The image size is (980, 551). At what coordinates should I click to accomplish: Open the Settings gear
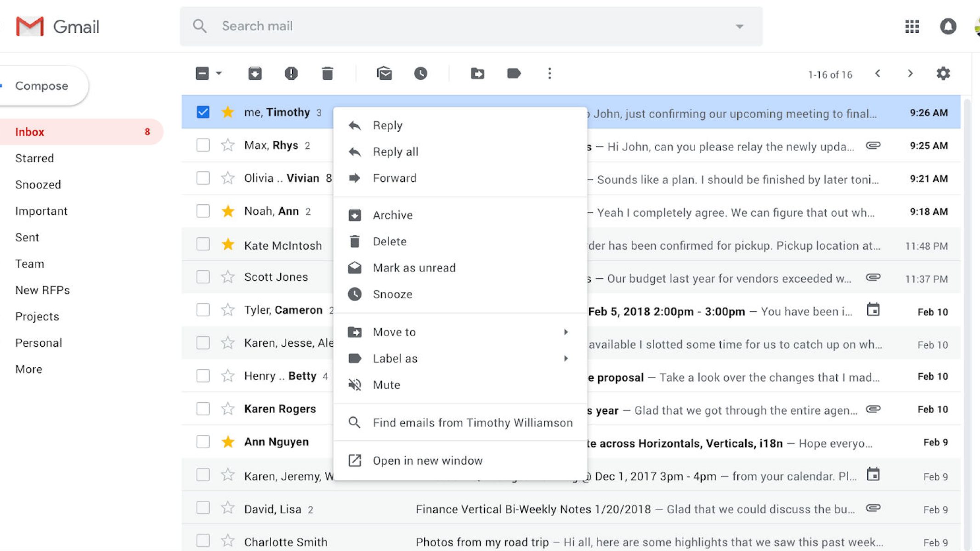pos(943,73)
